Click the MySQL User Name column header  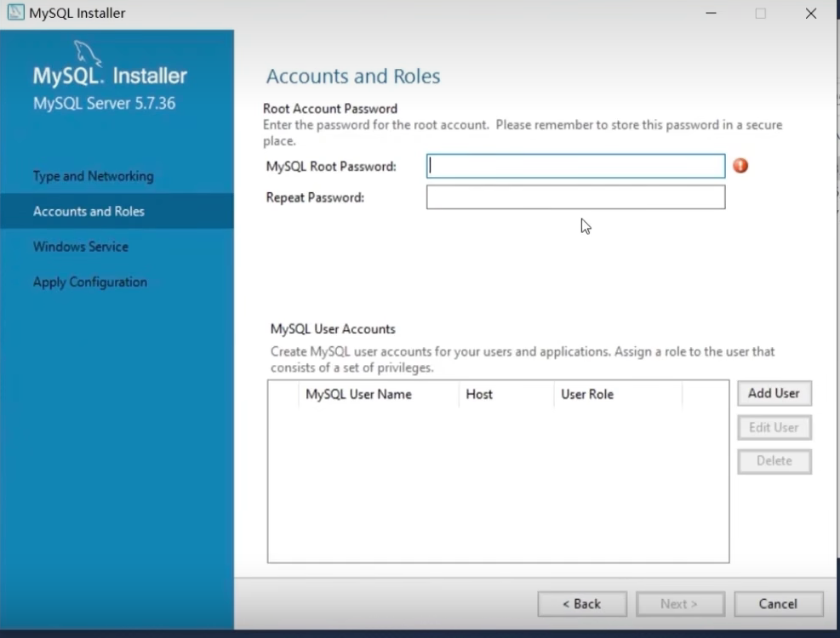(x=378, y=394)
